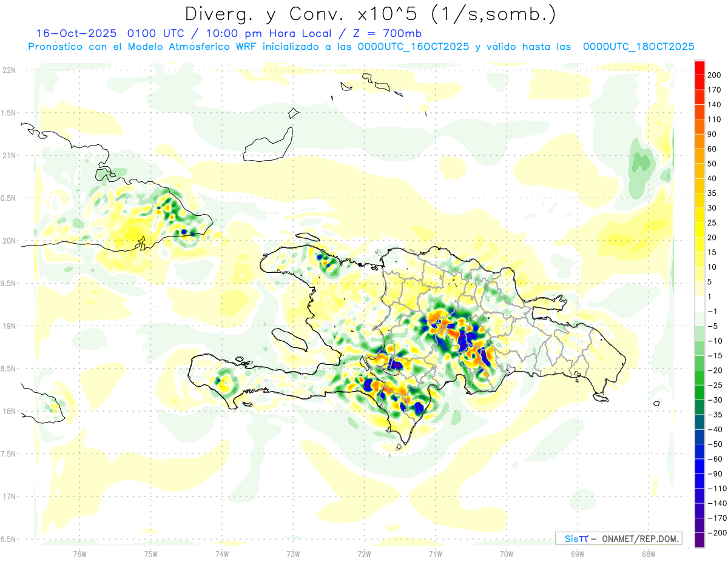The image size is (728, 562).
Task: Click the 22N latitude label
Action: point(9,70)
